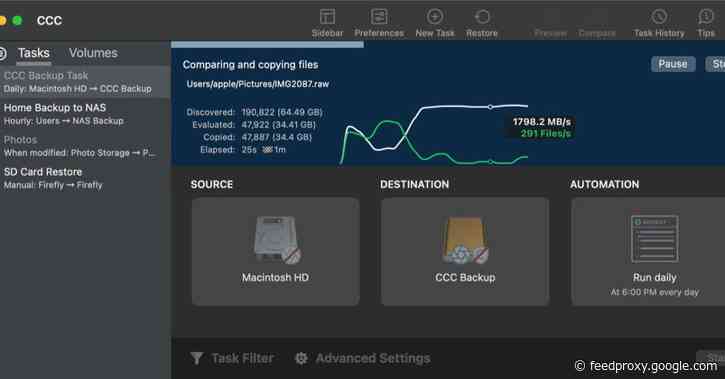
Task: Select the Photos task
Action: click(x=86, y=146)
